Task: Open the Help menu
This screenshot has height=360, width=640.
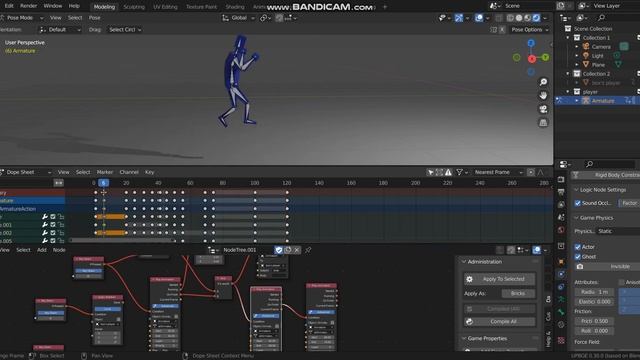Action: pos(74,6)
